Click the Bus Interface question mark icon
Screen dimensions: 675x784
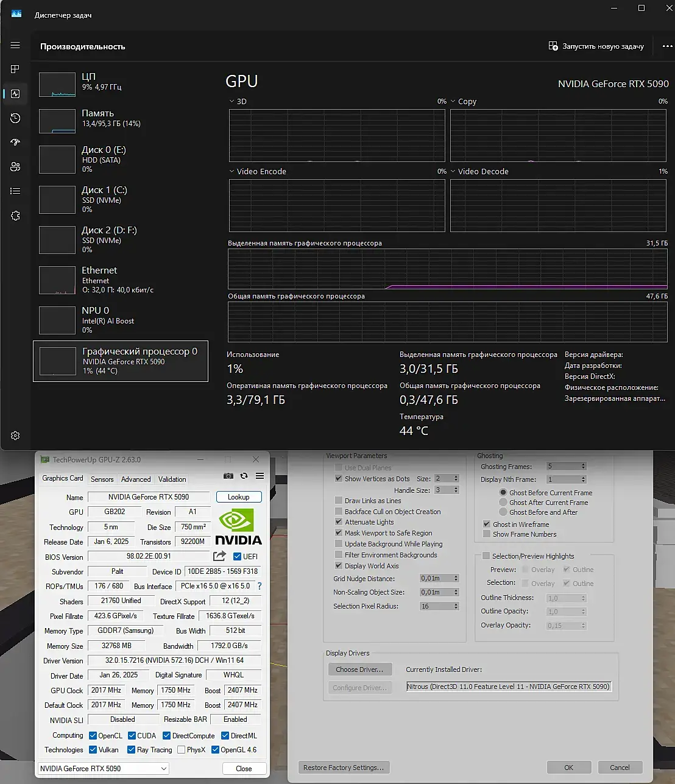(x=260, y=586)
